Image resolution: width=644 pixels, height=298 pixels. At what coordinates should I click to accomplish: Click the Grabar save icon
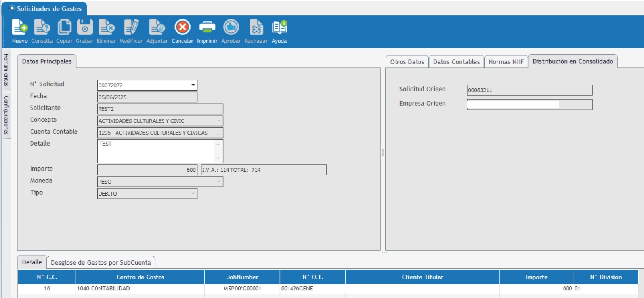pyautogui.click(x=84, y=28)
